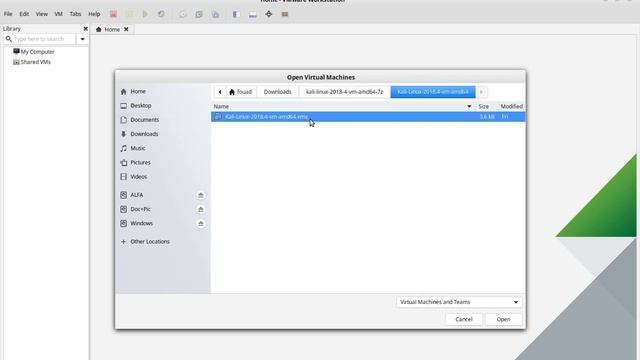Click the thumbnail bar toolbar icon
Image resolution: width=640 pixels, height=360 pixels.
[253, 14]
